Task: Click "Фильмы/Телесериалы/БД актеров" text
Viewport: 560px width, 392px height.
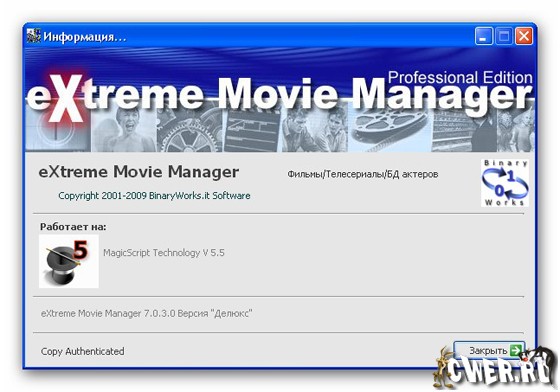Action: point(362,174)
